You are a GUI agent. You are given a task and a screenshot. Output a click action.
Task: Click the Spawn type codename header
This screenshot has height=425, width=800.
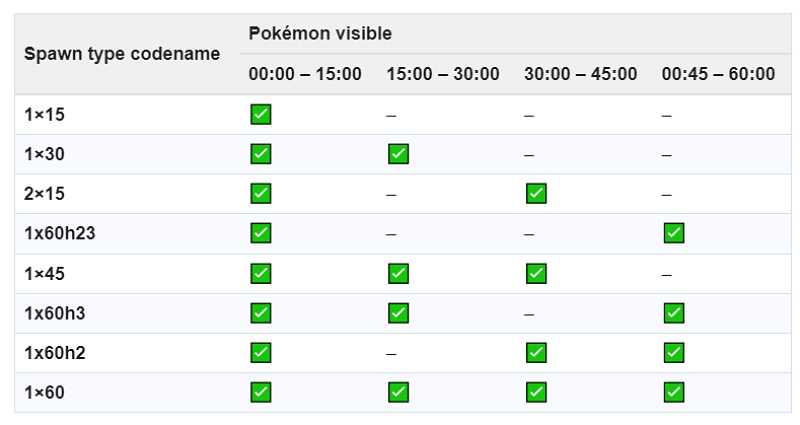point(121,53)
